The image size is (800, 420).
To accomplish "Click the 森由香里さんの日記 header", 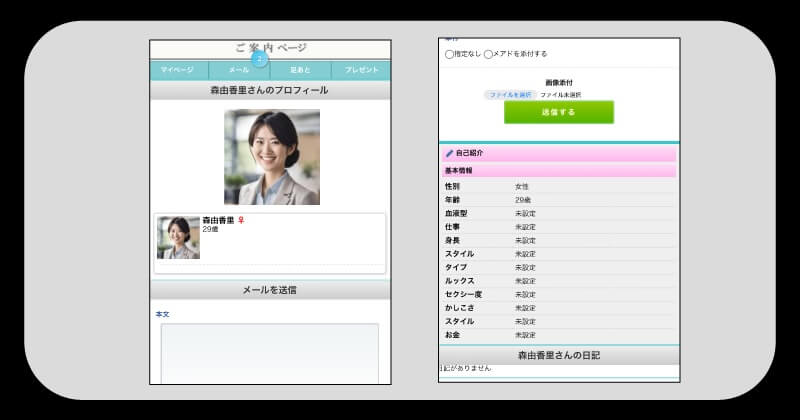I will (x=559, y=356).
